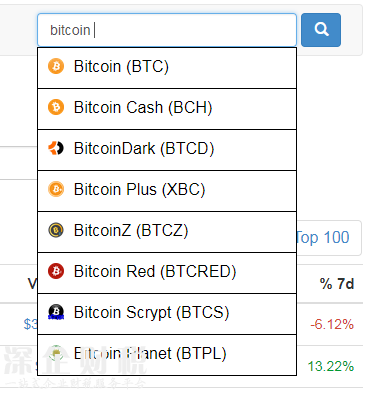Viewport: 390px width, 394px height.
Task: Click the red Bitcoin Red coin icon
Action: (56, 271)
